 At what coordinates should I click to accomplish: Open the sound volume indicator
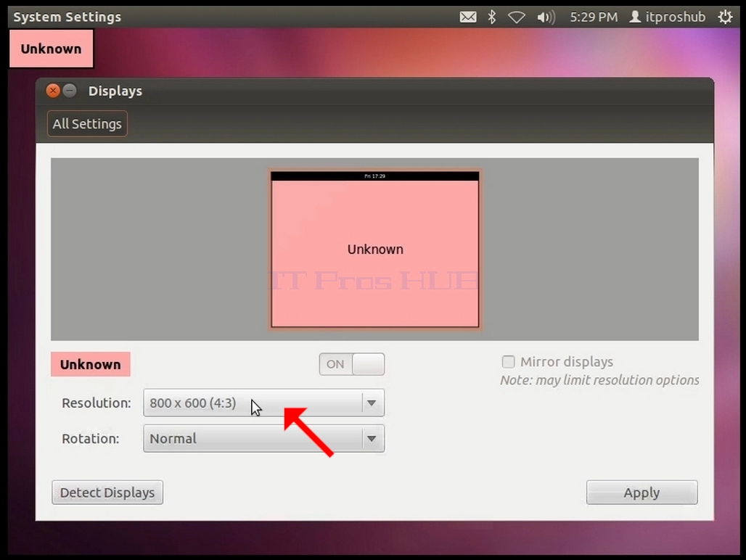[x=546, y=17]
